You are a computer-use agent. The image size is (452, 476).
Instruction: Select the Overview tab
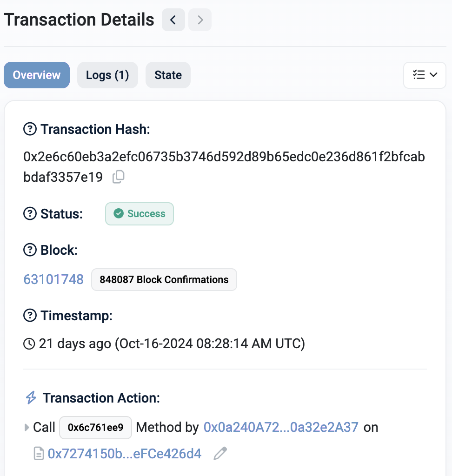click(37, 75)
